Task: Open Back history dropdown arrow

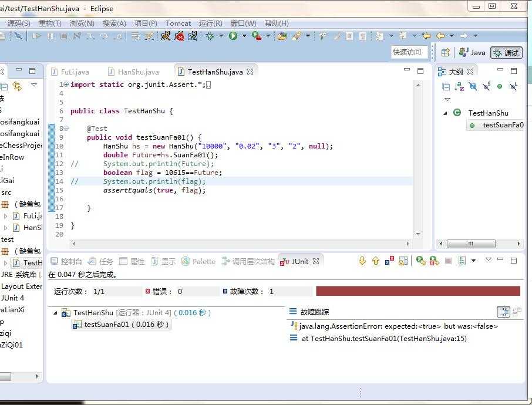Action: click(452, 35)
